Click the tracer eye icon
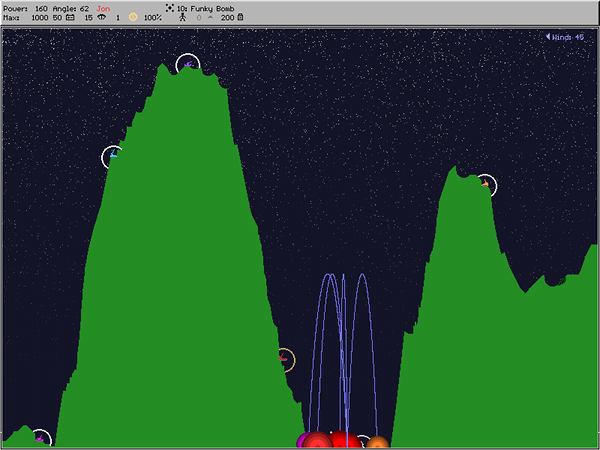600x450 pixels. pos(102,18)
